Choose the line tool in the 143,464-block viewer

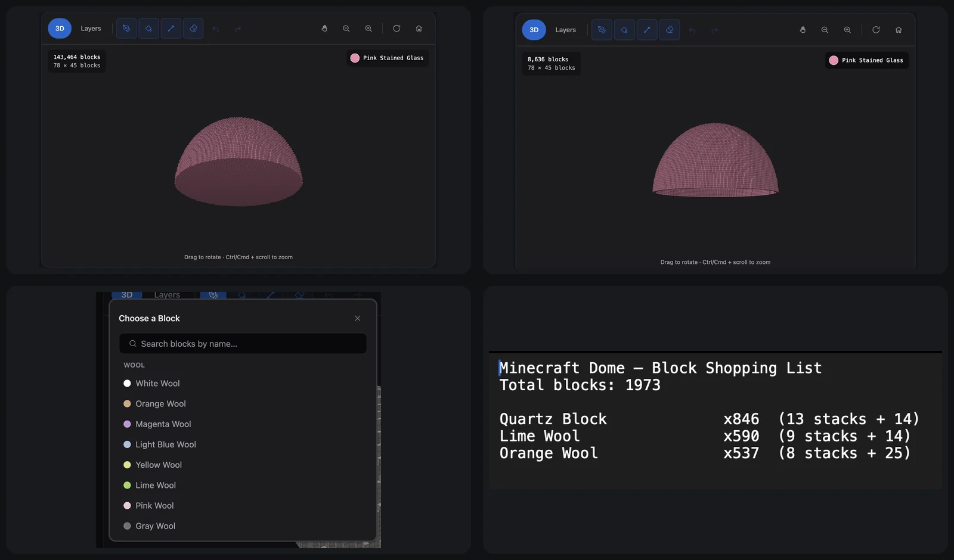(171, 29)
